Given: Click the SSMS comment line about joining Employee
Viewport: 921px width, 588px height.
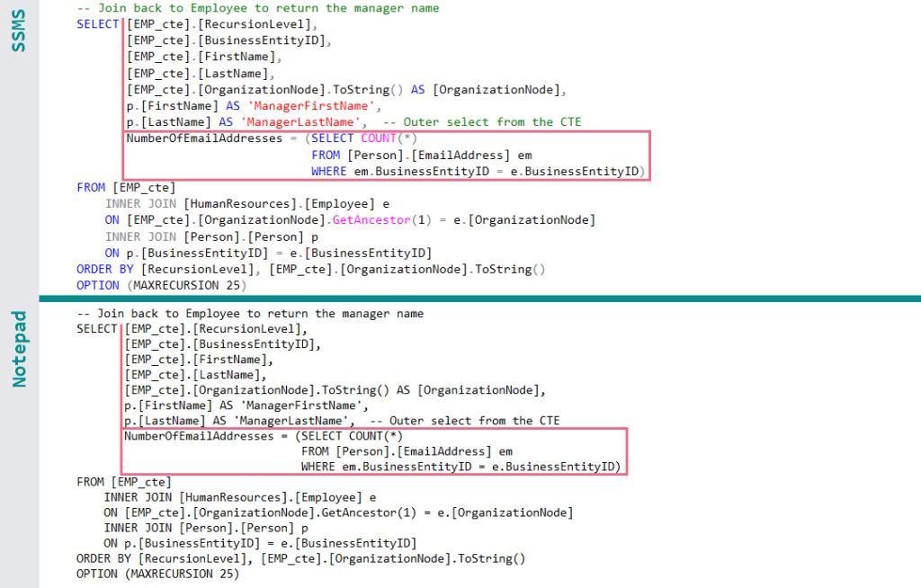Looking at the screenshot, I should click(258, 8).
